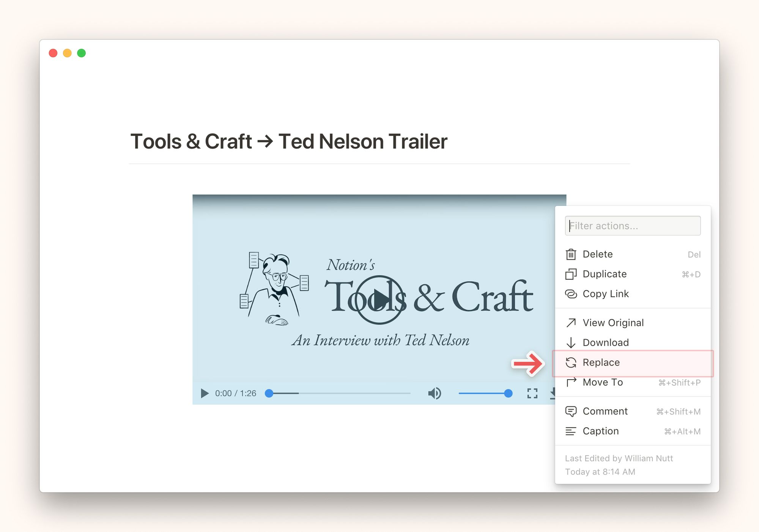Viewport: 759px width, 532px height.
Task: Select Caption in the menu
Action: pos(633,431)
